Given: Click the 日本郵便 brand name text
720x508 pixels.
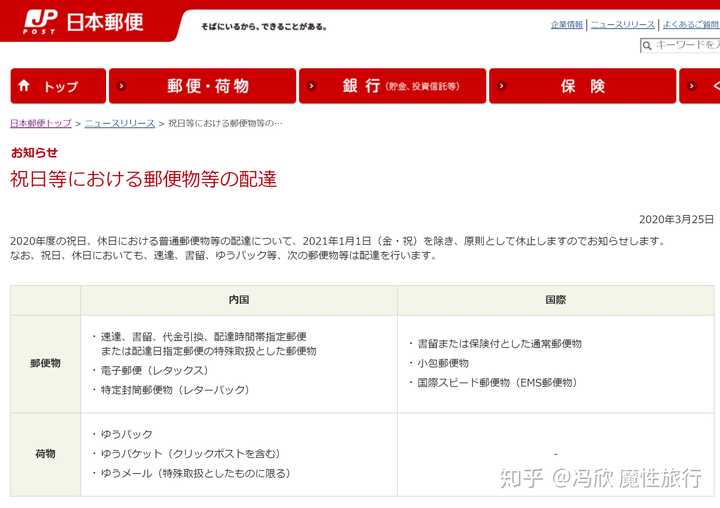Looking at the screenshot, I should tap(105, 22).
